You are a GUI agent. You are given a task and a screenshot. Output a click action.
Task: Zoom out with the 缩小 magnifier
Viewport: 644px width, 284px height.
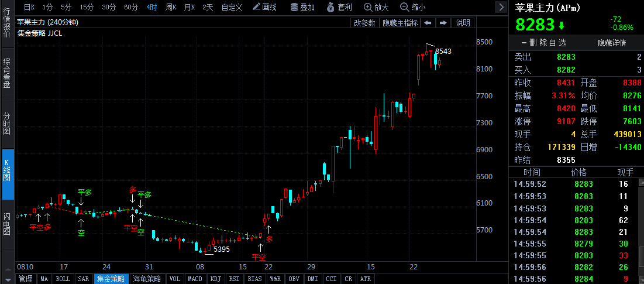[412, 7]
